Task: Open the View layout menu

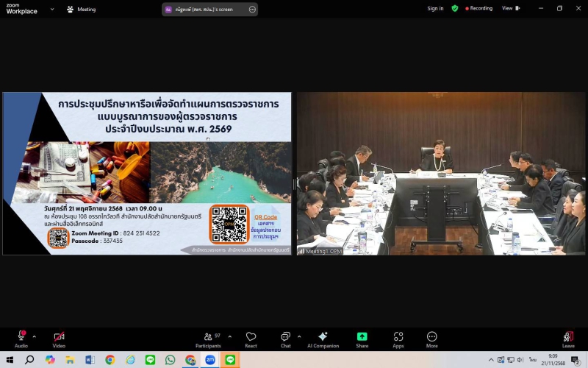Action: tap(510, 9)
